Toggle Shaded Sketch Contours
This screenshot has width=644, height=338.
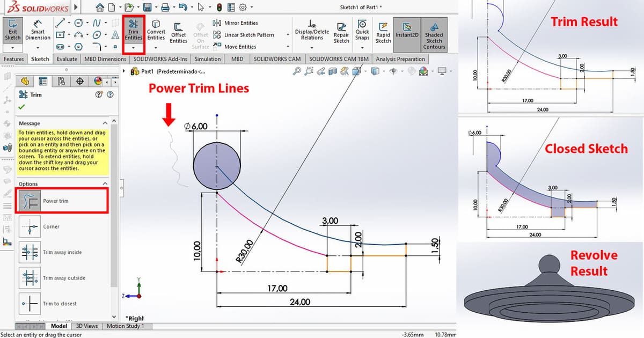[434, 34]
